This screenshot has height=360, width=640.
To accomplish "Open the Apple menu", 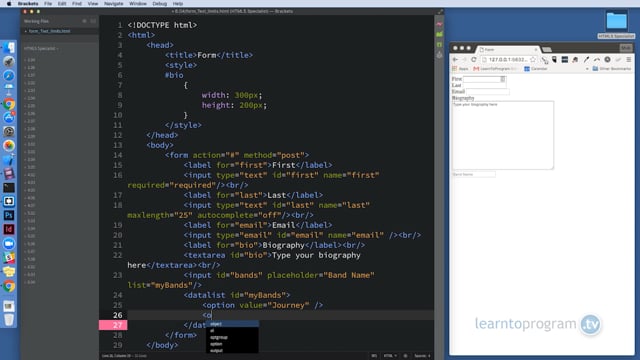I will click(9, 4).
